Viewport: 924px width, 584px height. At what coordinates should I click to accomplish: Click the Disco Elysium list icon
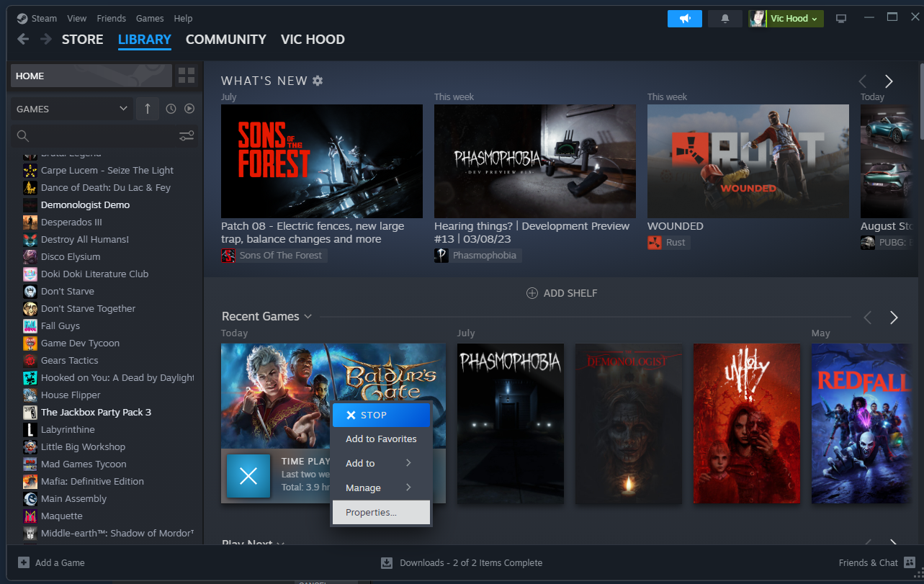(30, 256)
